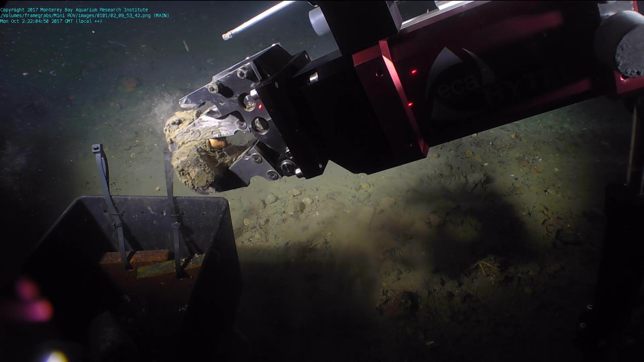The width and height of the screenshot is (644, 362).
Task: Click the Copyright 2017 MBARI text line
Action: (74, 10)
